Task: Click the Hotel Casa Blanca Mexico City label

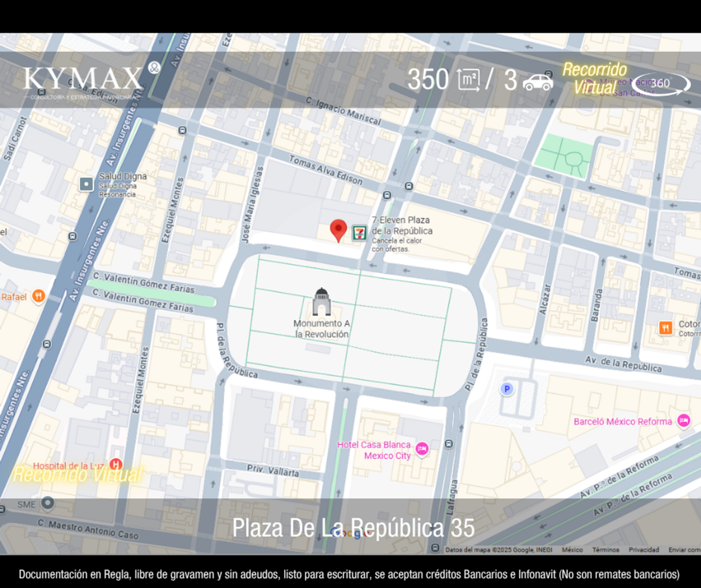Action: (374, 450)
